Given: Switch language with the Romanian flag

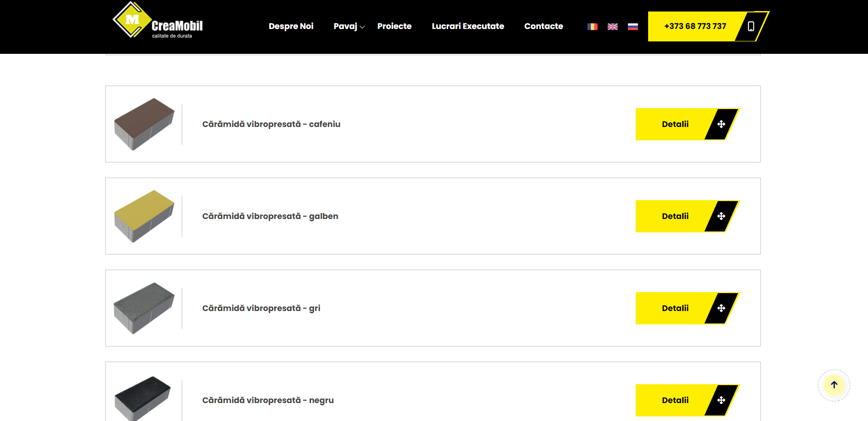Looking at the screenshot, I should pos(592,27).
